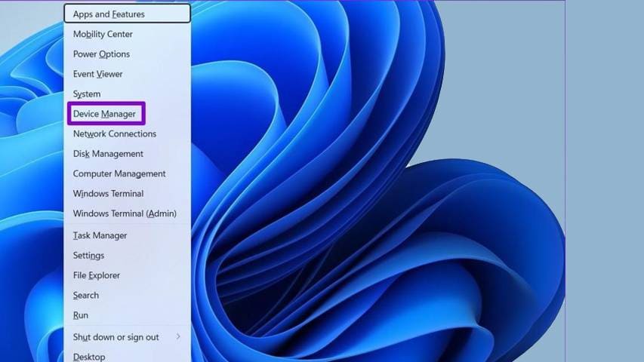Start Windows Terminal (Admin)
Screen dimensions: 644x362
[x=128, y=213]
